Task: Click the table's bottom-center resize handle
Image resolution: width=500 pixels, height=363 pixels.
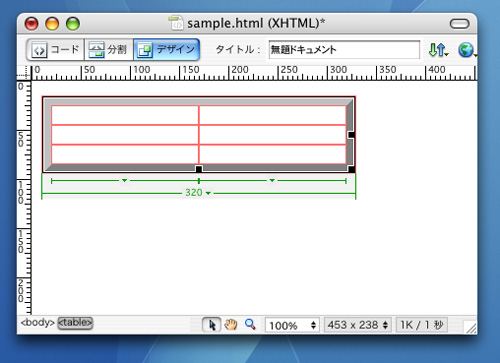Action: pyautogui.click(x=199, y=169)
